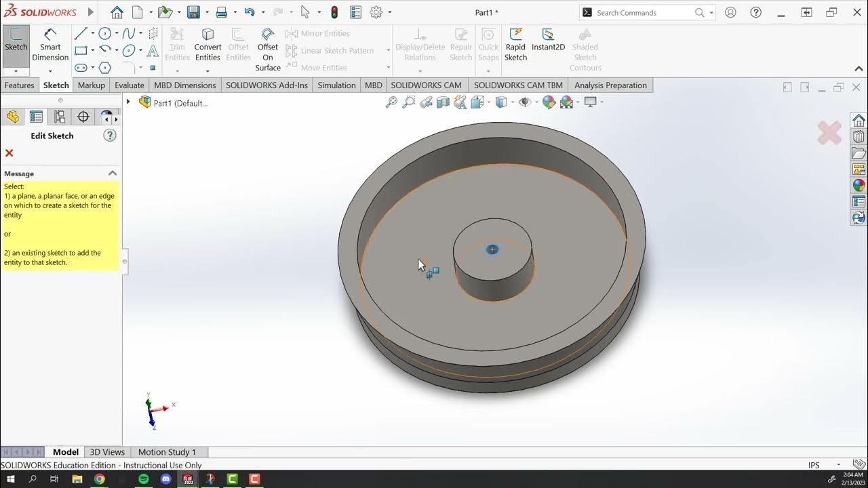Collapse the Message section

pyautogui.click(x=112, y=174)
